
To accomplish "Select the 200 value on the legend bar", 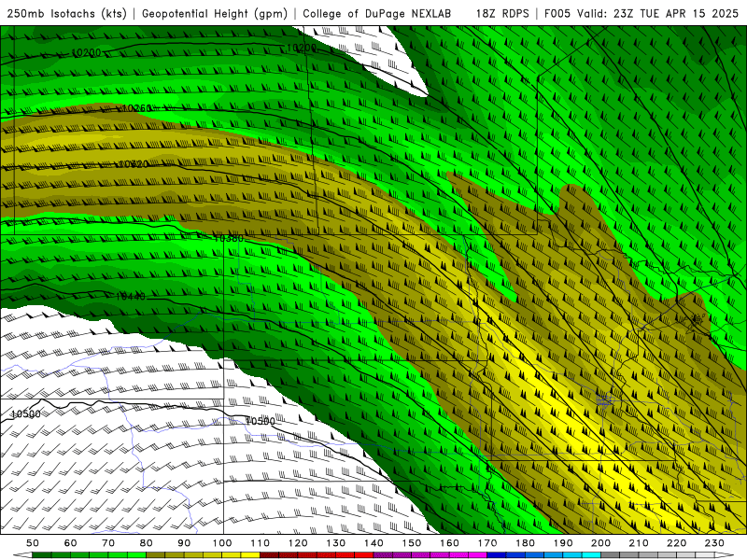I will click(600, 543).
